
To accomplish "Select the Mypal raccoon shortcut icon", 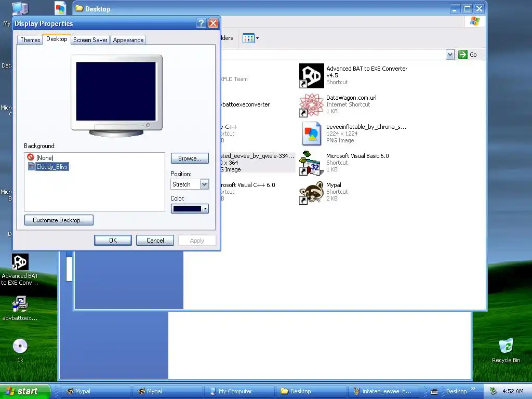I will [x=312, y=192].
